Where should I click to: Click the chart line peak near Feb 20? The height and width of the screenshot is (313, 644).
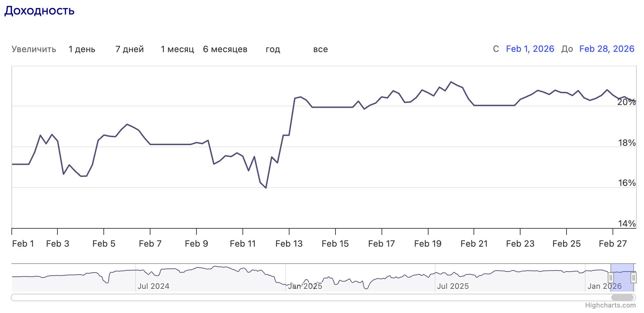point(451,82)
